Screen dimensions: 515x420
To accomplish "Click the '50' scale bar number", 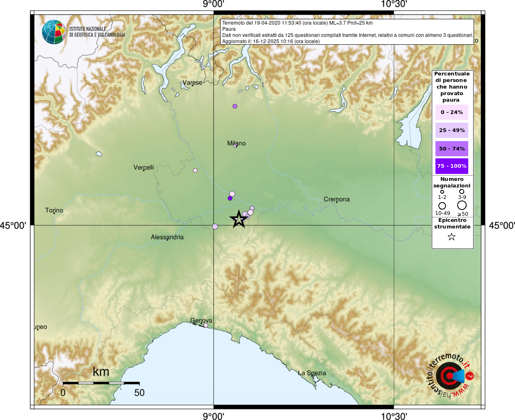I will click(x=139, y=393).
